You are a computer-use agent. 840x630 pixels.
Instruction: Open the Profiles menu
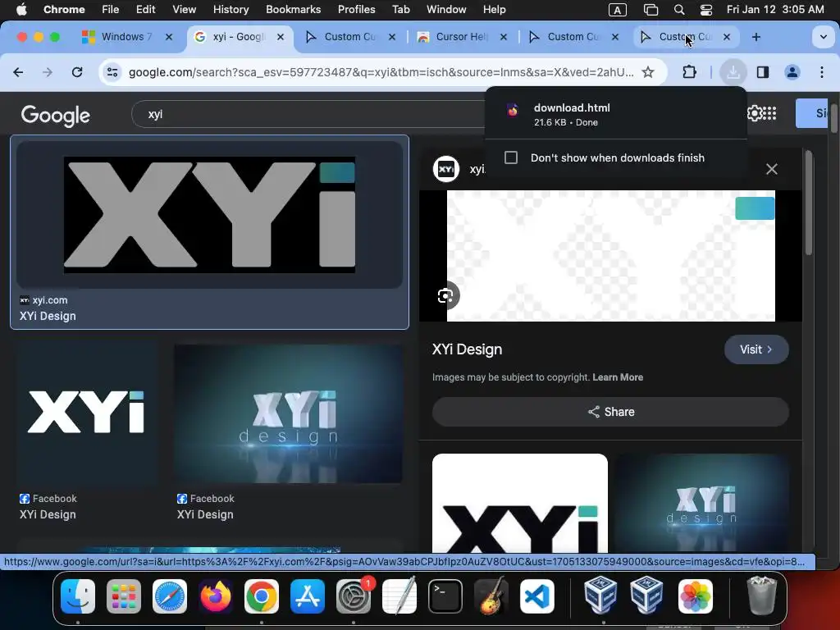point(356,10)
